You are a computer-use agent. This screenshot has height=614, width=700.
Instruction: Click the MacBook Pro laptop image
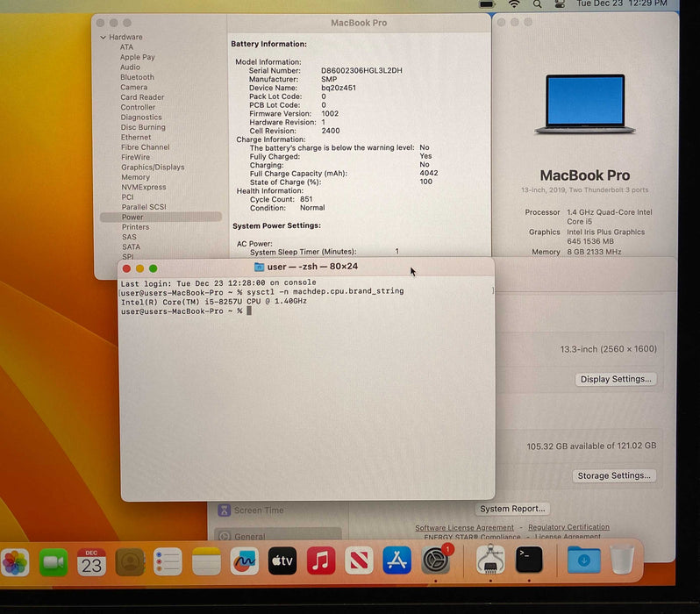pyautogui.click(x=585, y=104)
